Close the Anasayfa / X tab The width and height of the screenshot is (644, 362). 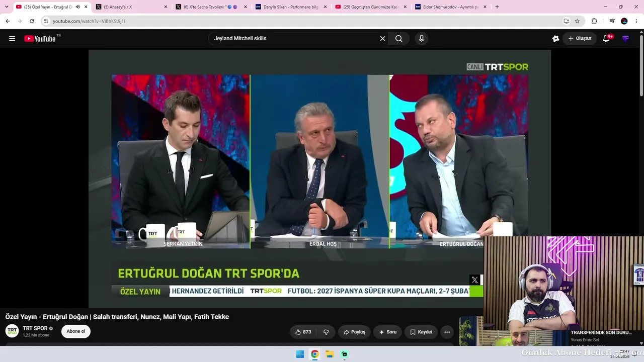pos(166,7)
